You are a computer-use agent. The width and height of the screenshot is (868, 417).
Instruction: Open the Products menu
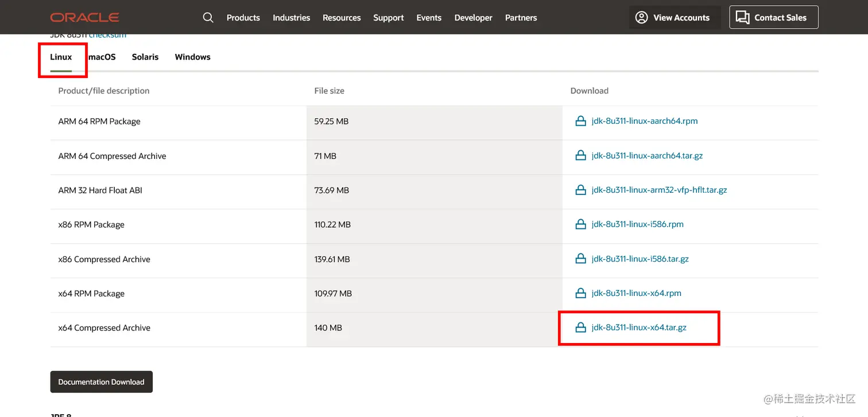(243, 18)
